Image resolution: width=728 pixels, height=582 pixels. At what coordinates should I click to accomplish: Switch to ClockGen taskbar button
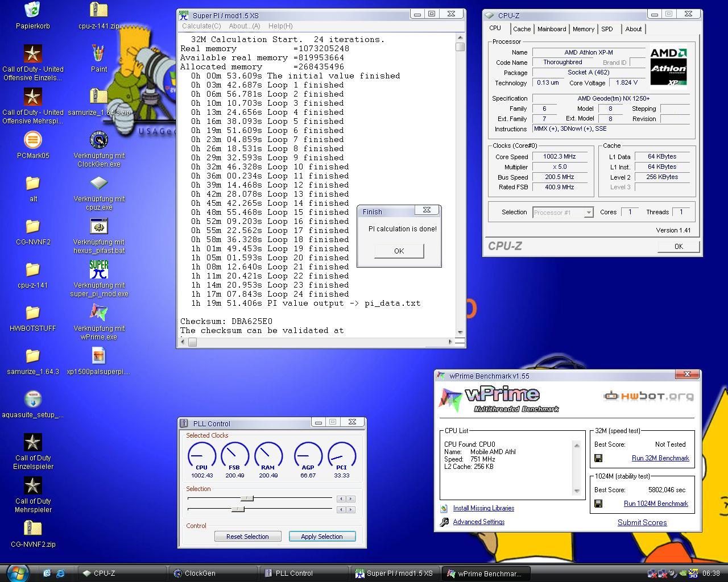pyautogui.click(x=213, y=573)
